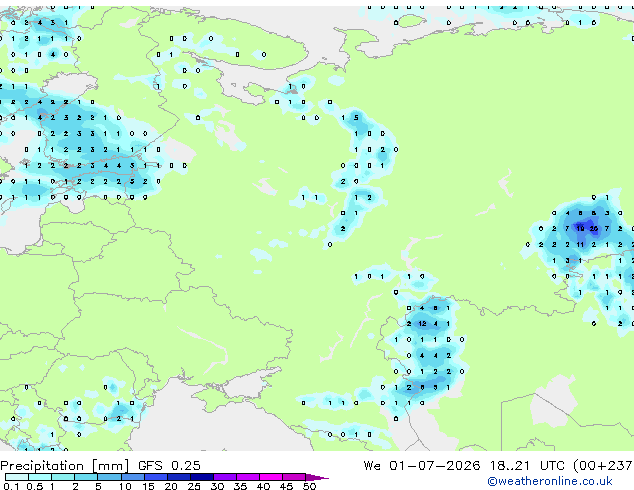Viewport: 634px width, 490px height.
Task: Click the 45–50 mm legend swatch
Action: click(294, 477)
